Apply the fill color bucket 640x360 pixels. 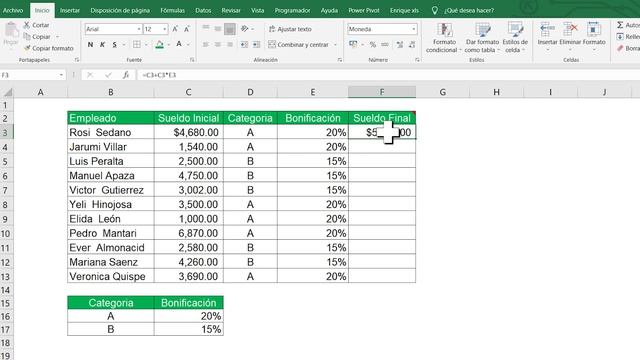(x=160, y=44)
